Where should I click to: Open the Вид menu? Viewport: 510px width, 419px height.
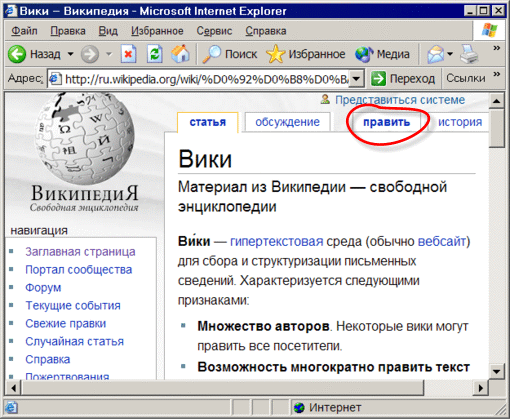(x=108, y=31)
